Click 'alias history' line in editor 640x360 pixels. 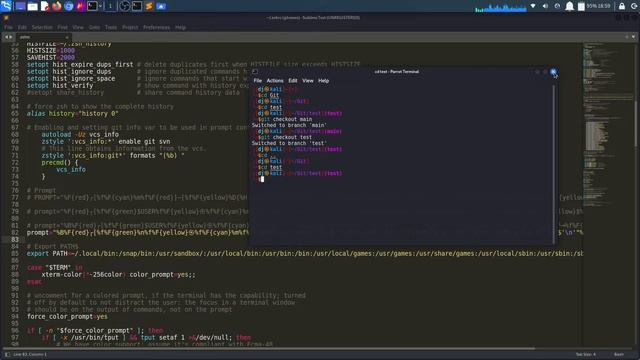tap(73, 113)
